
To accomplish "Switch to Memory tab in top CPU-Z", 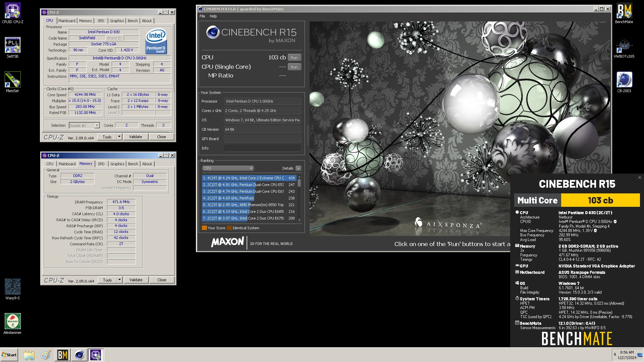I will (x=86, y=21).
